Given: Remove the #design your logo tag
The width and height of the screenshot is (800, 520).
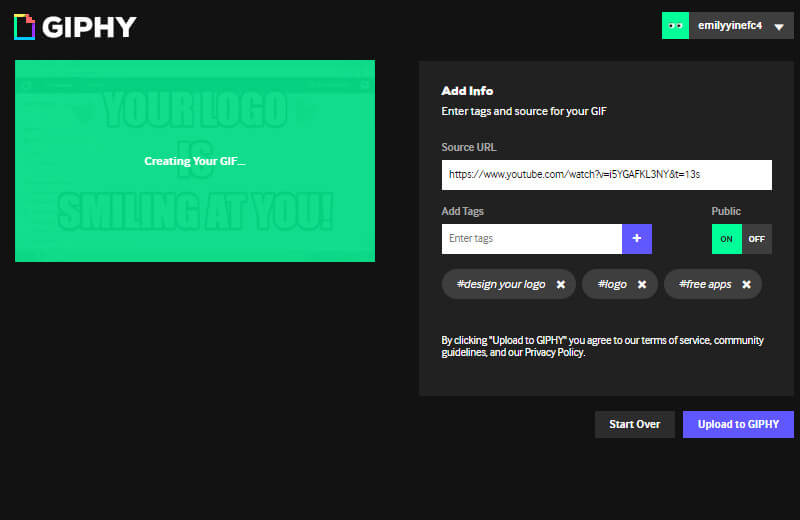Looking at the screenshot, I should point(561,285).
